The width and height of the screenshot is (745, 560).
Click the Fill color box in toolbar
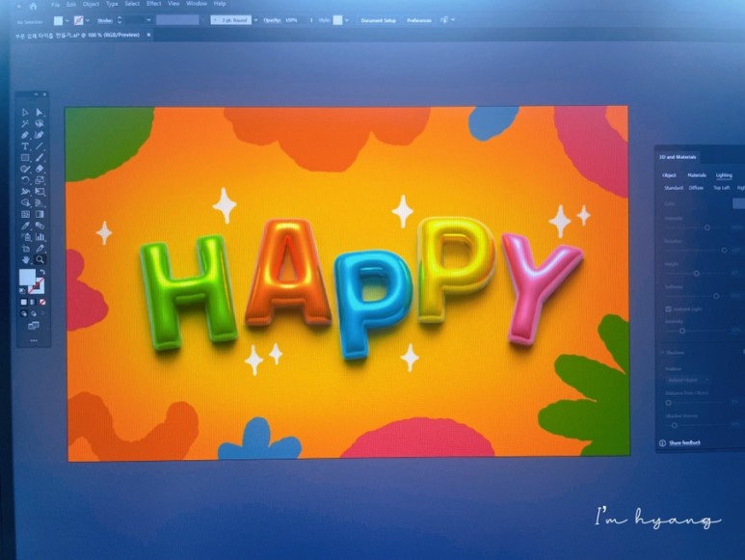(x=27, y=277)
